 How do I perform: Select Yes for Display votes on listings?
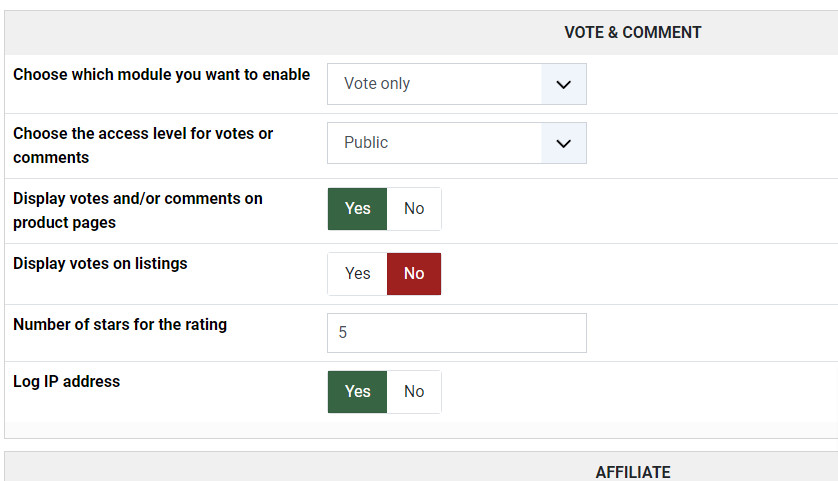[x=357, y=274]
